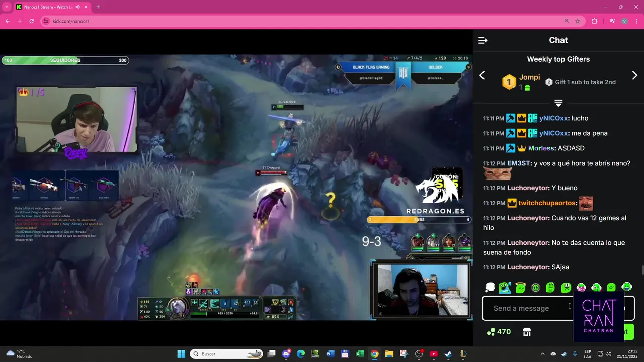This screenshot has width=644, height=362.
Task: View site information icon in address bar
Action: [x=46, y=21]
